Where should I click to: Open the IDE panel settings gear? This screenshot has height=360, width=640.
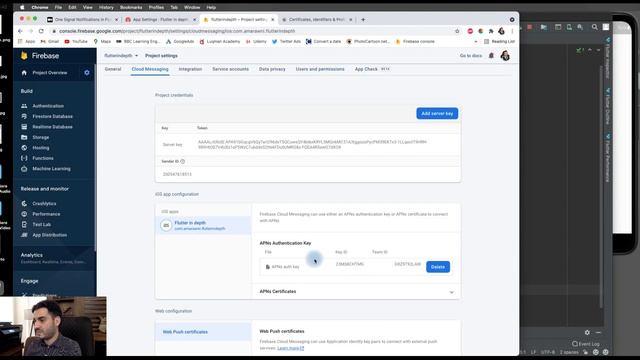point(587,332)
